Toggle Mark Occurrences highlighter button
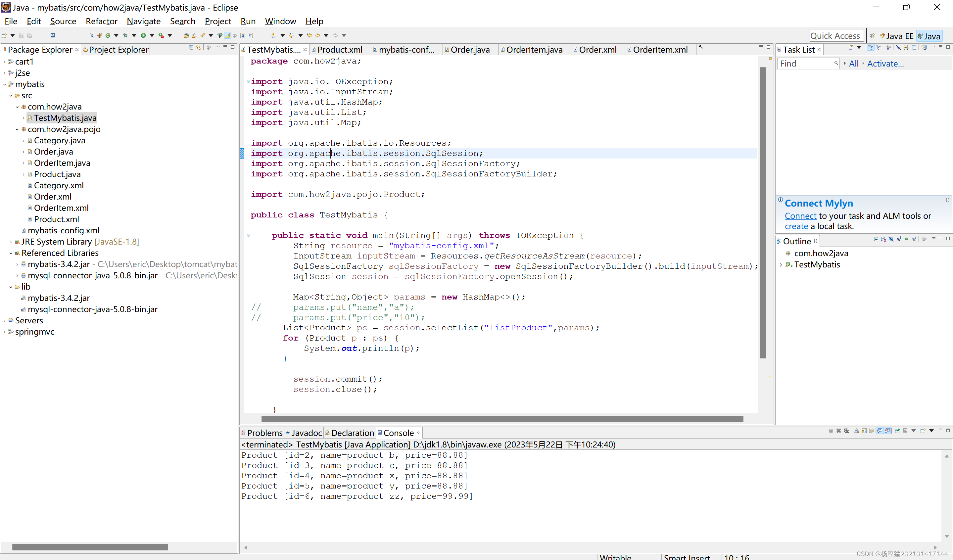Image resolution: width=953 pixels, height=560 pixels. point(228,35)
